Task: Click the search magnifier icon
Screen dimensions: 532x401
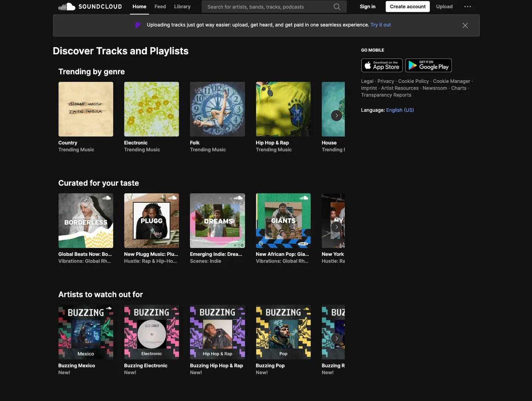Action: pyautogui.click(x=337, y=7)
